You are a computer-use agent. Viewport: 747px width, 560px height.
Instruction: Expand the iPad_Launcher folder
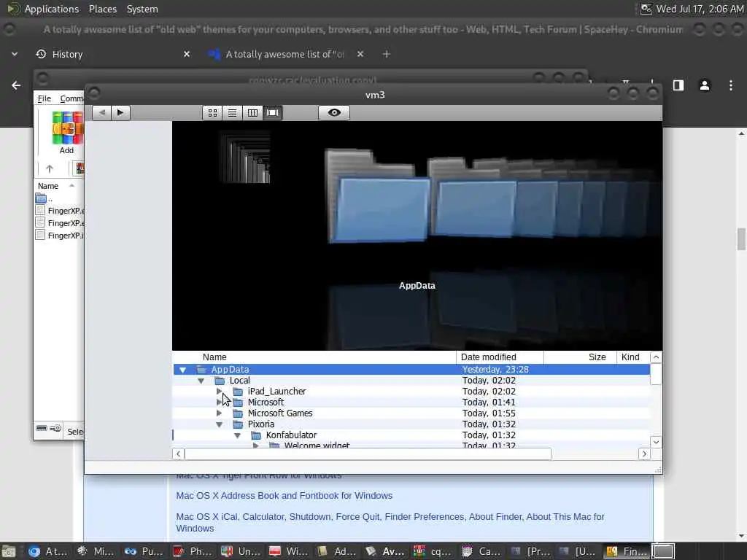[x=219, y=392]
